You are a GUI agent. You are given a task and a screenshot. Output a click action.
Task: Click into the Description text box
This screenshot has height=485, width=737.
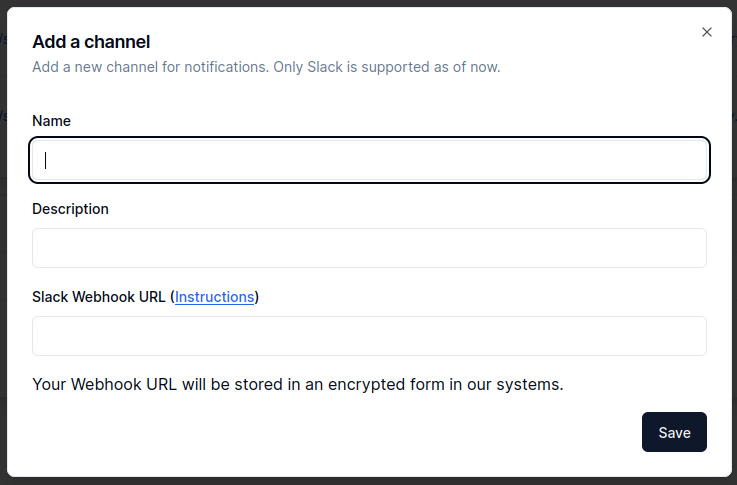click(369, 248)
